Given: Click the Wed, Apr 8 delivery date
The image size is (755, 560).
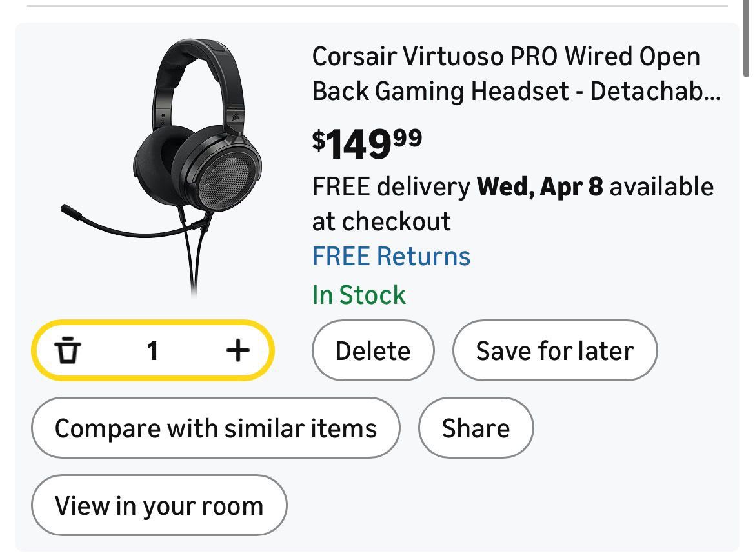Looking at the screenshot, I should point(539,187).
